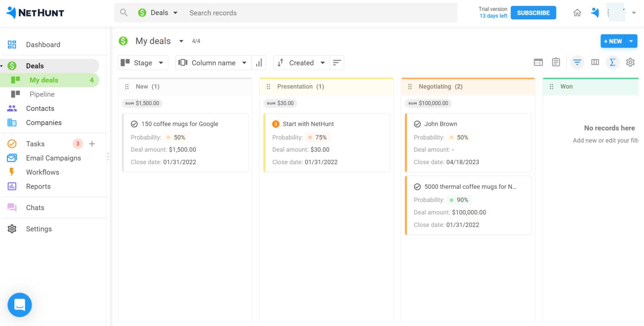This screenshot has width=644, height=326.
Task: Expand the Stage grouping dropdown
Action: (x=143, y=63)
